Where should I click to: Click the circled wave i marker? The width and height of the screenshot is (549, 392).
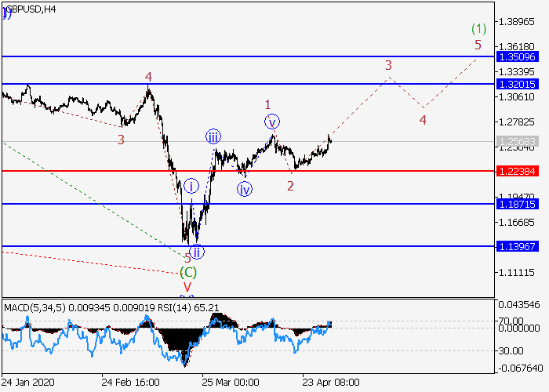tap(191, 186)
